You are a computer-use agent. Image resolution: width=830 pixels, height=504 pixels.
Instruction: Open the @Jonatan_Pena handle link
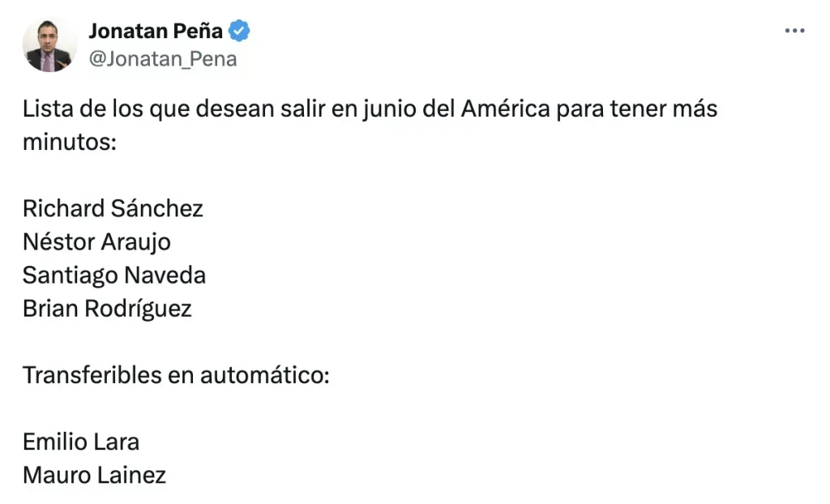[162, 59]
